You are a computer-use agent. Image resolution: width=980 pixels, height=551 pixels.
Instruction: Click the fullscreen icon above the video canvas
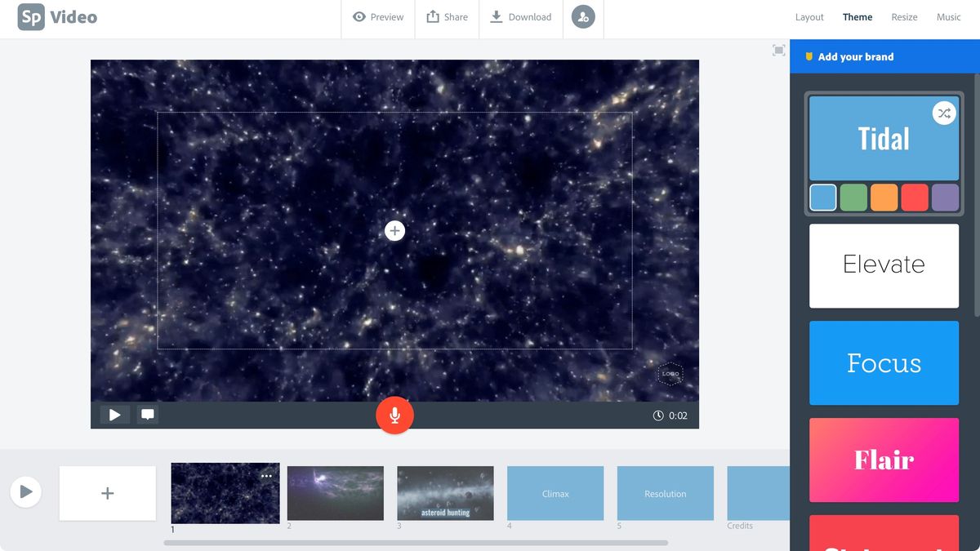pos(778,50)
